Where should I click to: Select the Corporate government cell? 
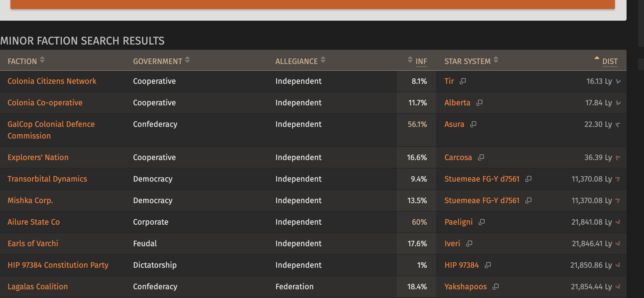pyautogui.click(x=151, y=222)
